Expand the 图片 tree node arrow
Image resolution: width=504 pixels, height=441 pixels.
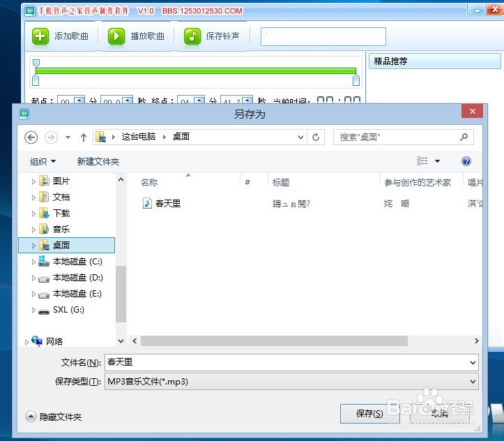click(33, 181)
